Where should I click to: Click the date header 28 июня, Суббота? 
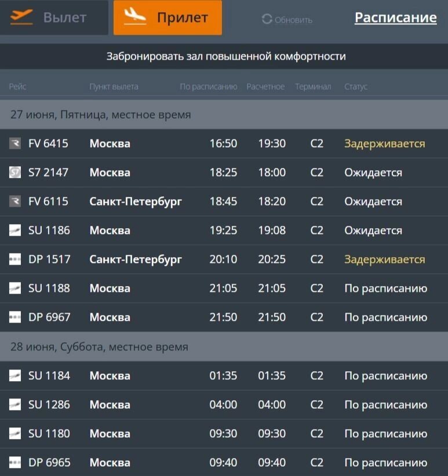[99, 346]
